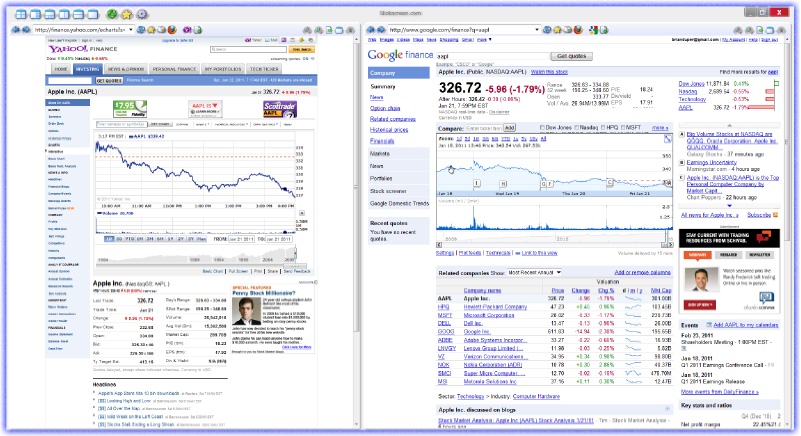Open the Historical prices link

[389, 130]
